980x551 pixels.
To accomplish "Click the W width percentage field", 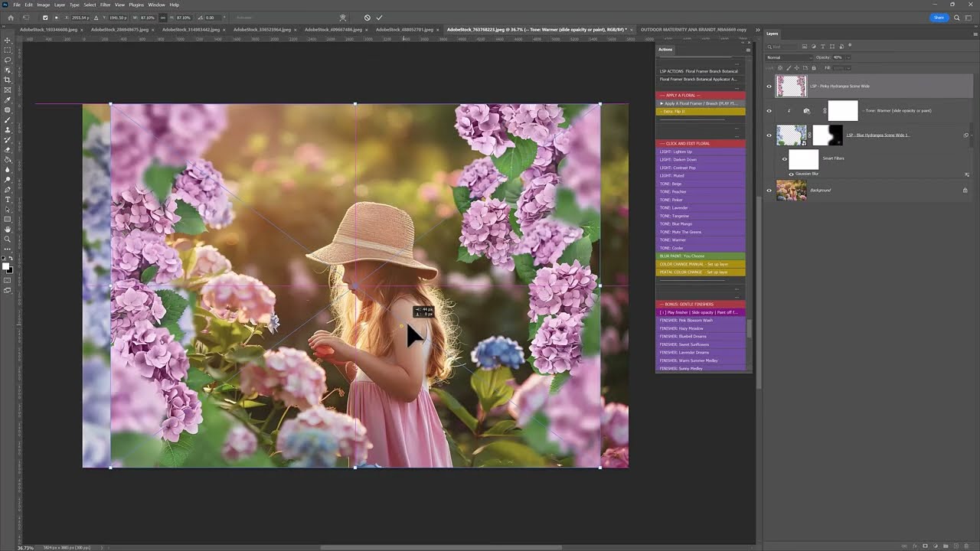I will [x=150, y=18].
